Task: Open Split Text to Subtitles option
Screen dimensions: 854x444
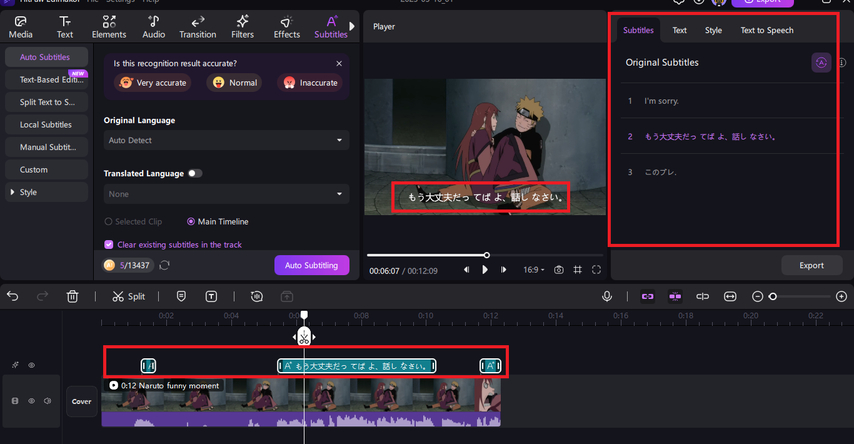Action: (46, 102)
